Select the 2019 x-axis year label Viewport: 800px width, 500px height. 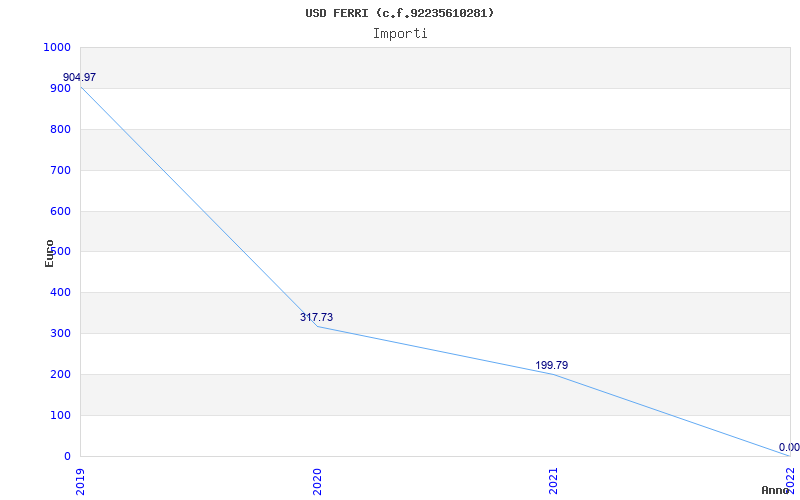coord(81,480)
